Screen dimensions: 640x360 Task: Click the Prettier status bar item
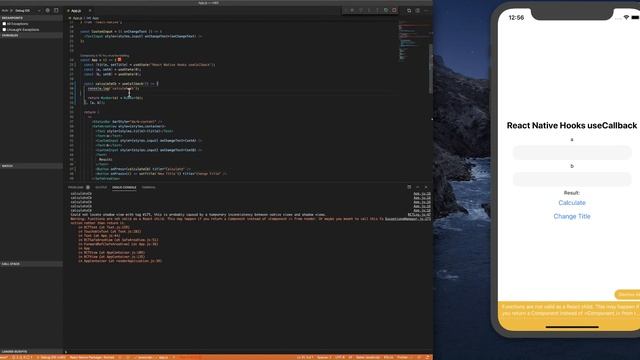point(402,357)
